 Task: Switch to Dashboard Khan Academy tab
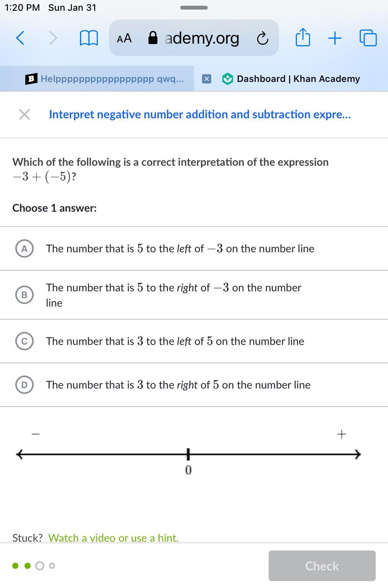(x=298, y=79)
